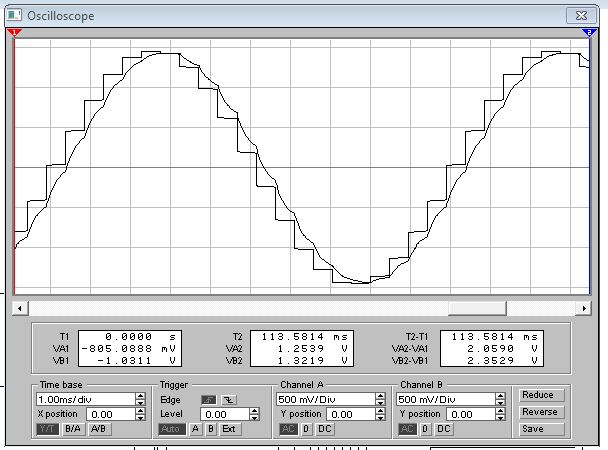608x450 pixels.
Task: Click the Reduce button
Action: pyautogui.click(x=542, y=395)
